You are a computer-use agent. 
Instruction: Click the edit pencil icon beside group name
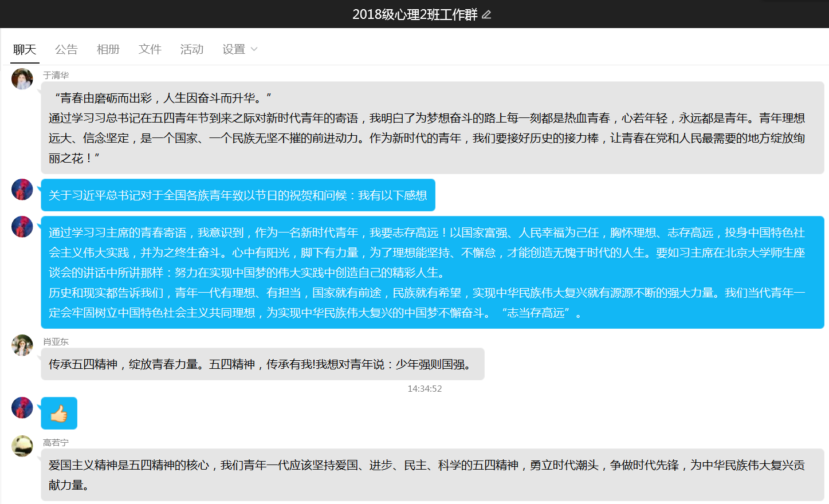pos(486,14)
